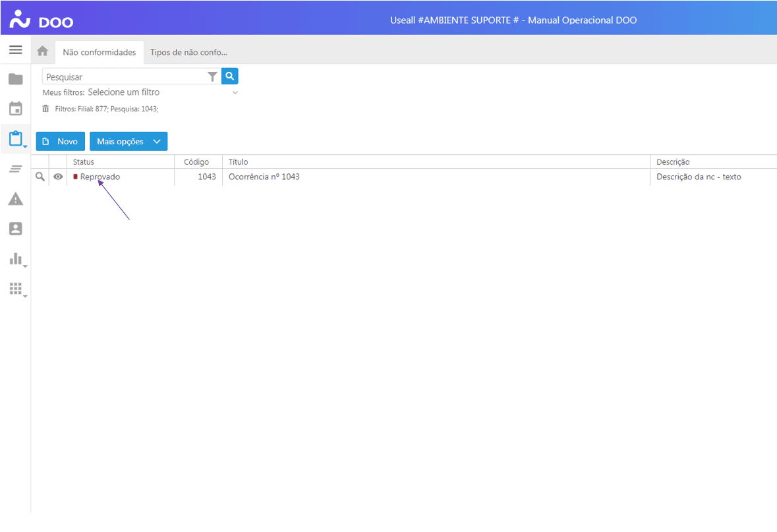Viewport: 777px width, 532px height.
Task: Select the clipboard icon in sidebar
Action: pyautogui.click(x=15, y=138)
